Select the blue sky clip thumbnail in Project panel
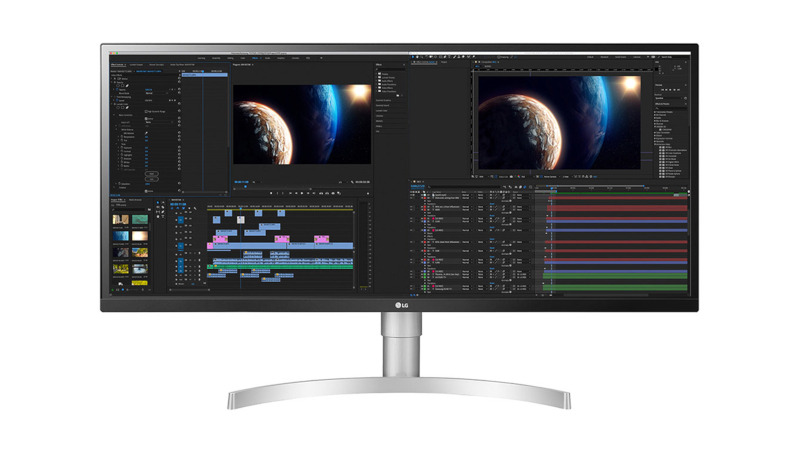The height and width of the screenshot is (450, 800). pos(120,236)
